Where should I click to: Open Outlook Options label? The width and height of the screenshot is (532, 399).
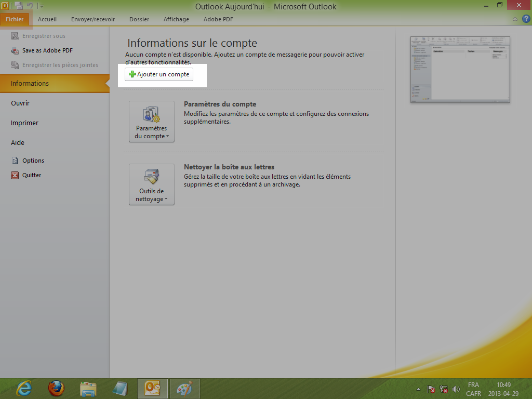point(33,161)
